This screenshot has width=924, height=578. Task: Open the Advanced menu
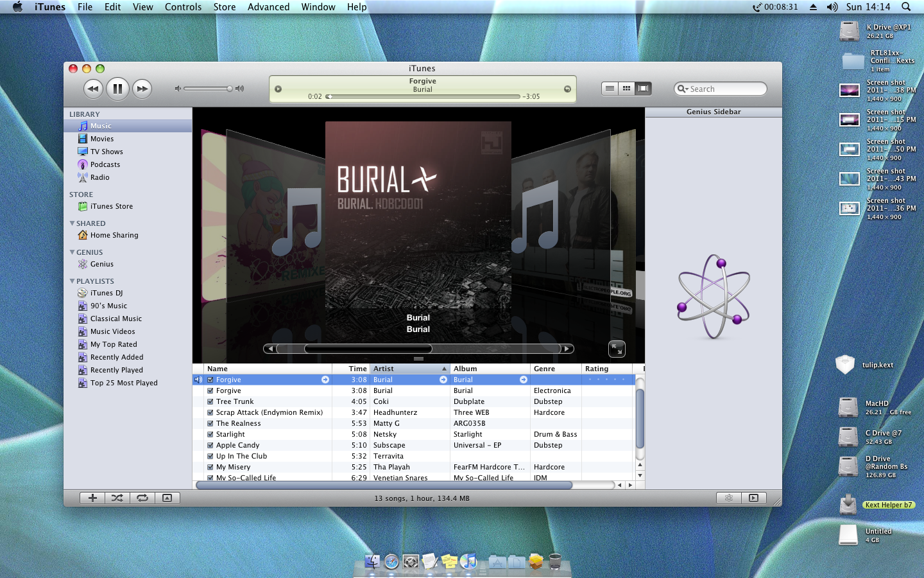[x=268, y=7]
